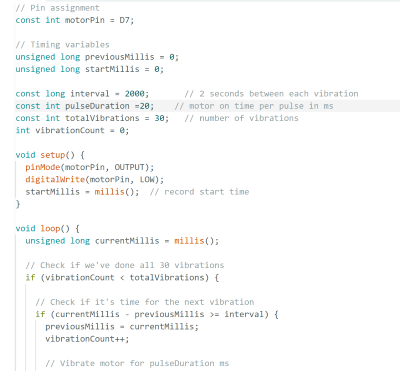Click the digitalWrite function call

click(x=55, y=180)
